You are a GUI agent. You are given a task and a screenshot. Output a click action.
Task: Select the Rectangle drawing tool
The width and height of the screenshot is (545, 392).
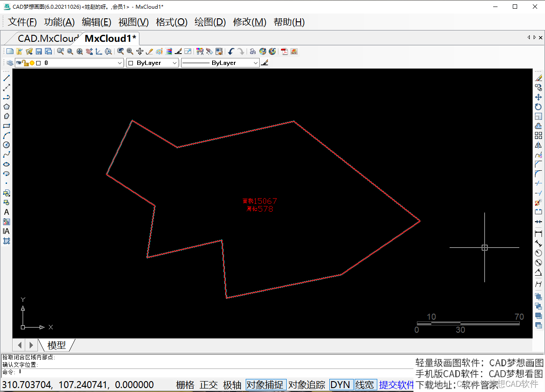coord(7,126)
